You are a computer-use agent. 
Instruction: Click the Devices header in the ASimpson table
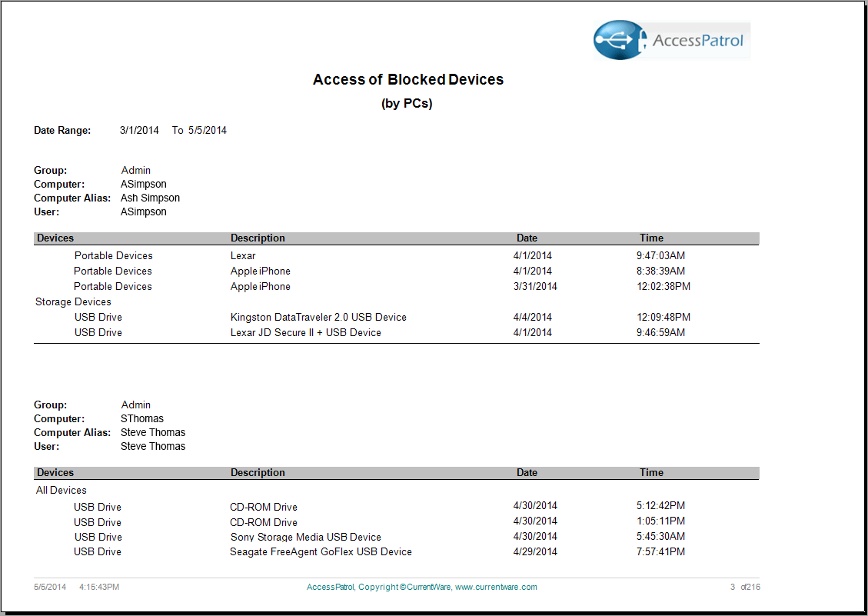55,238
